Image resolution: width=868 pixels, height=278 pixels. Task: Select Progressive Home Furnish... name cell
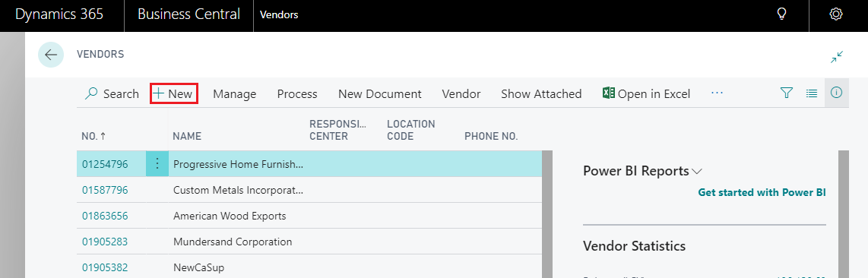tap(239, 164)
